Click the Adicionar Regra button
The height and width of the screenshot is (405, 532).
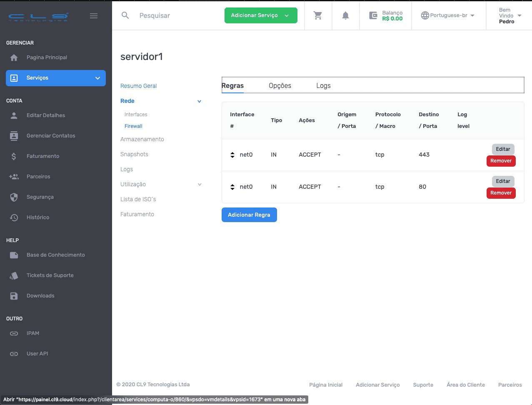click(x=249, y=215)
